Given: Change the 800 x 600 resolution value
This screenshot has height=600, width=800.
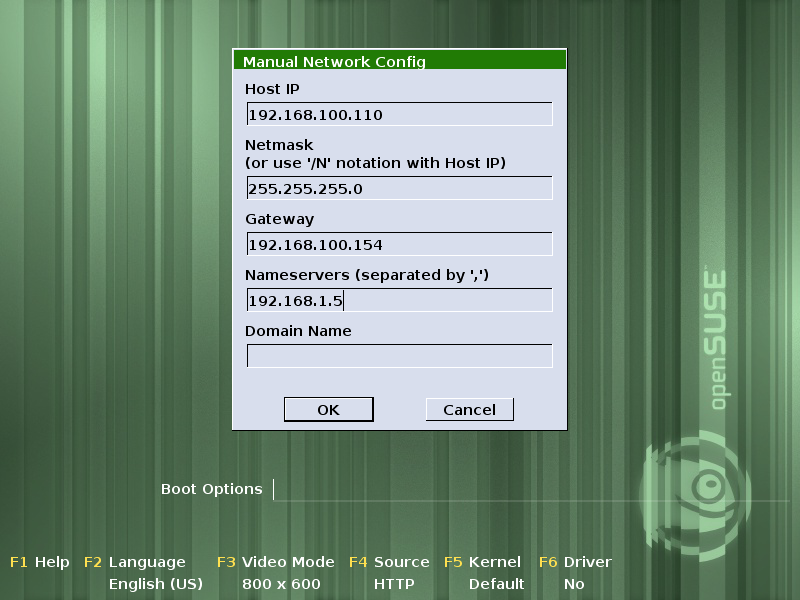Looking at the screenshot, I should [281, 583].
